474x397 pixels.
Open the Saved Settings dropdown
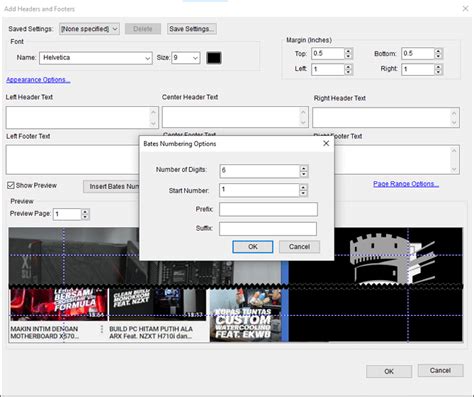coord(89,29)
